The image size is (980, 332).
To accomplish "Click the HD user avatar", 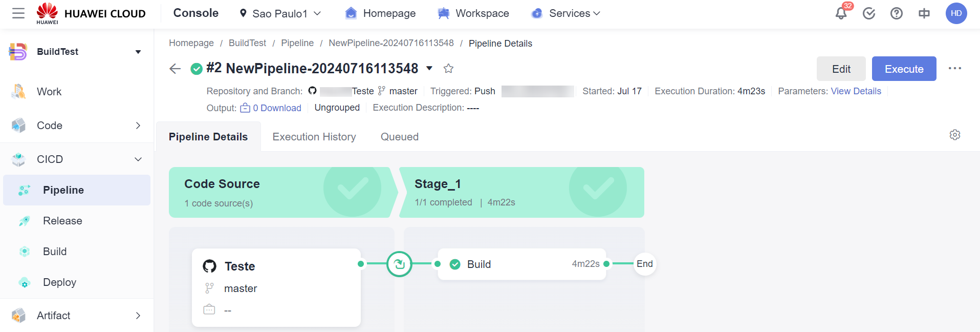I will (x=956, y=13).
